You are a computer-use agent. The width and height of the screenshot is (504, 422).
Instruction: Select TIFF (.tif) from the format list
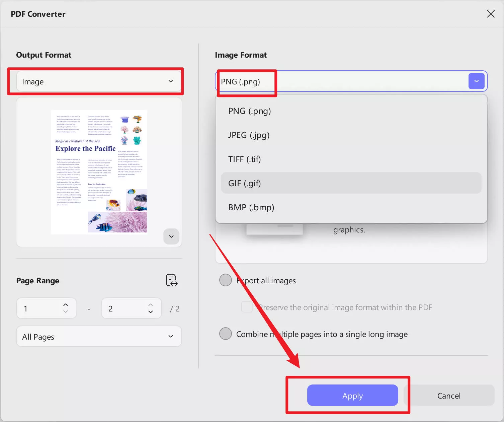point(245,159)
